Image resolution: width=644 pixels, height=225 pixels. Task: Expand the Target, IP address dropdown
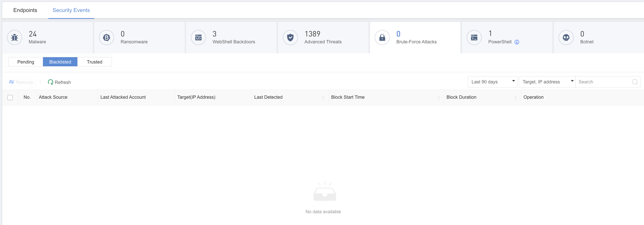tap(547, 82)
